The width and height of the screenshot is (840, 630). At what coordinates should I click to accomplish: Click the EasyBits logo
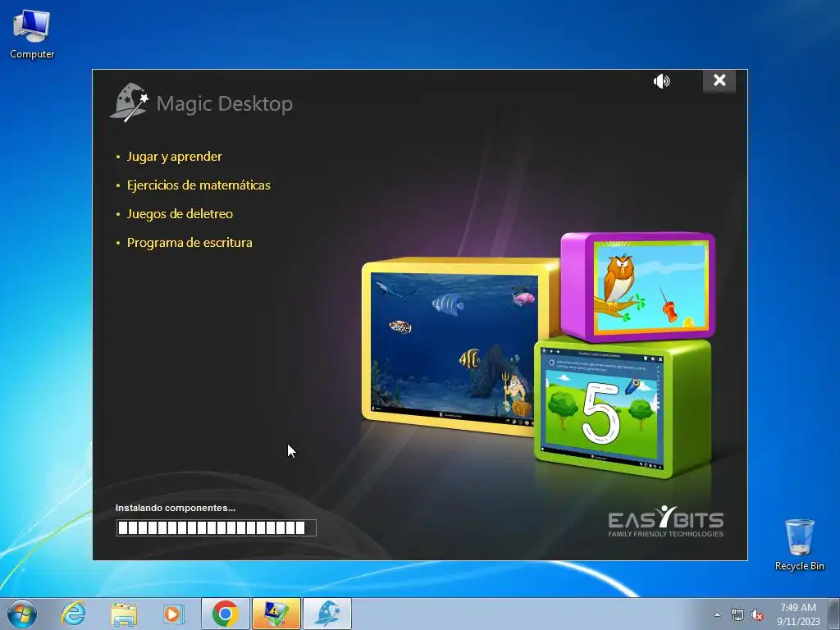tap(665, 521)
